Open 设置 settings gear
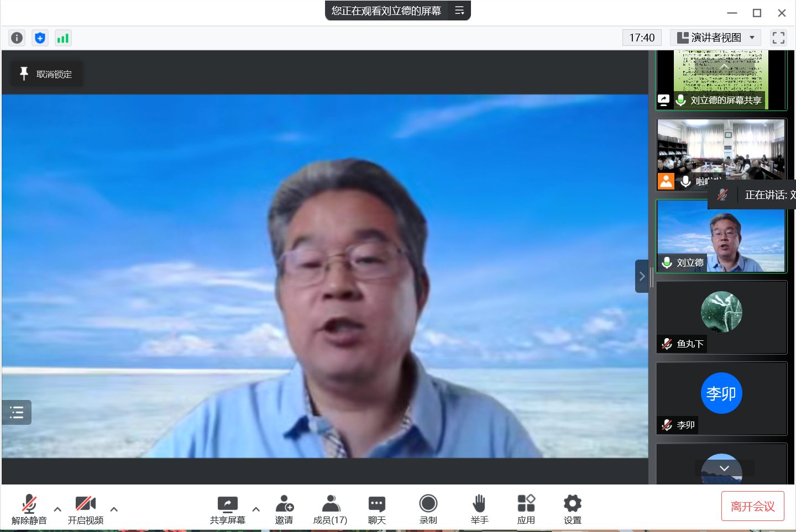The height and width of the screenshot is (532, 796). pyautogui.click(x=572, y=509)
